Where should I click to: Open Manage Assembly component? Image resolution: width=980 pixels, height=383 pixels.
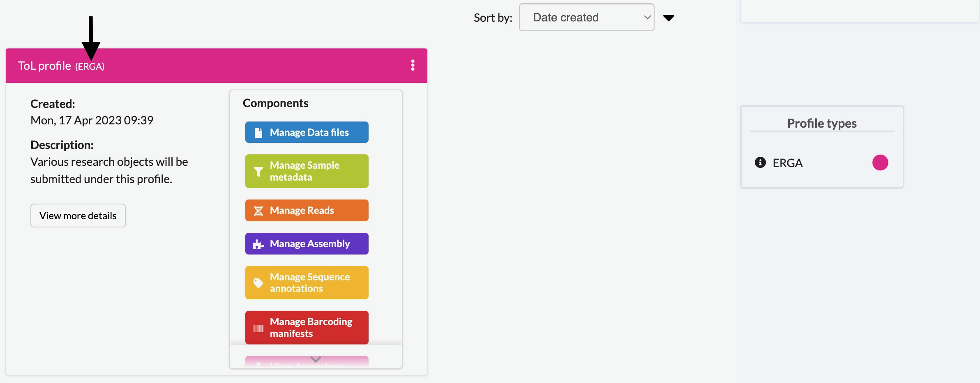tap(307, 244)
